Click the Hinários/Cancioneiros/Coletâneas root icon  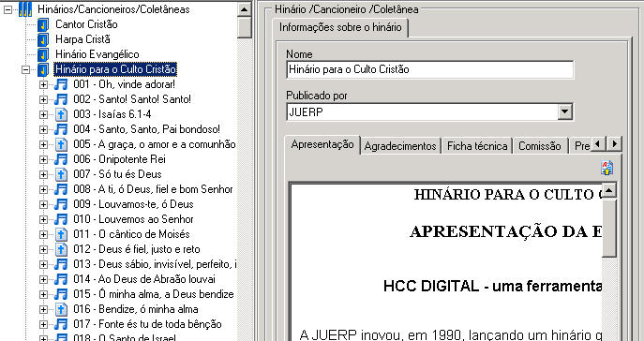coord(25,9)
